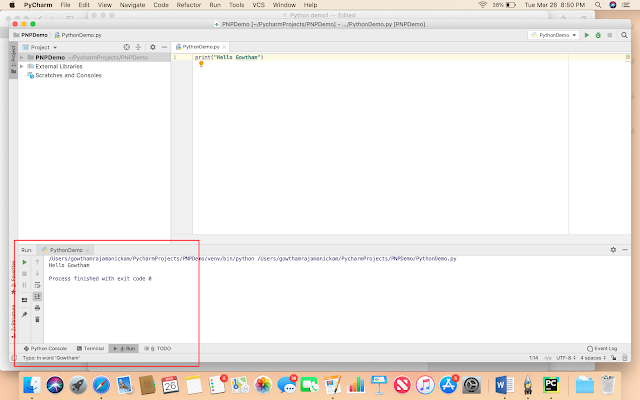Click macOS Spotlight search in menu bar
The height and width of the screenshot is (400, 640).
[x=598, y=5]
